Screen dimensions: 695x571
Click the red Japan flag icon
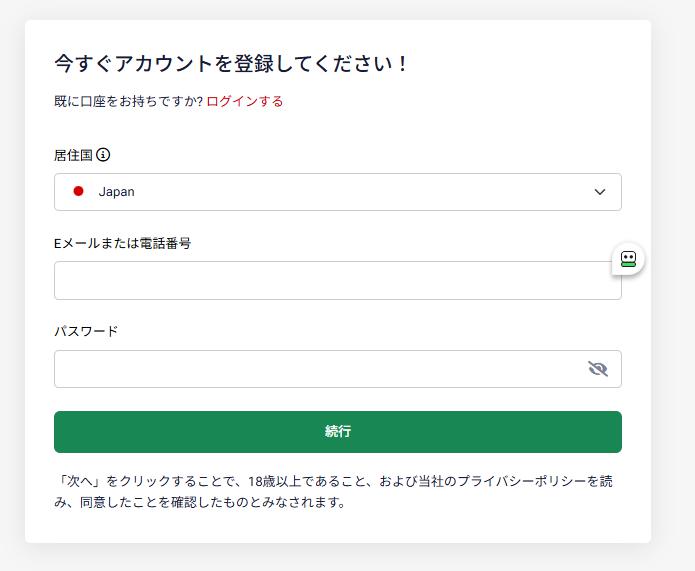pyautogui.click(x=79, y=192)
